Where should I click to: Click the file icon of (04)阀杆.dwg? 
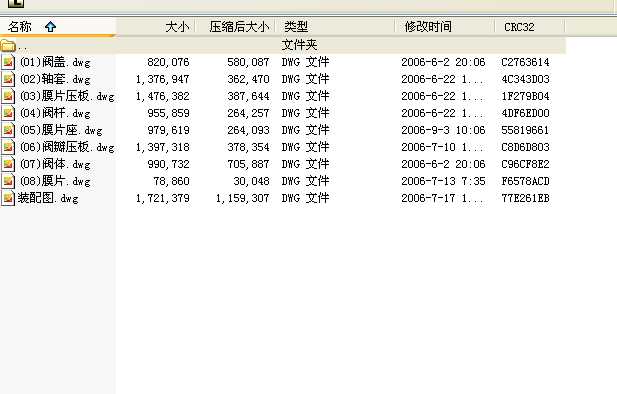8,113
